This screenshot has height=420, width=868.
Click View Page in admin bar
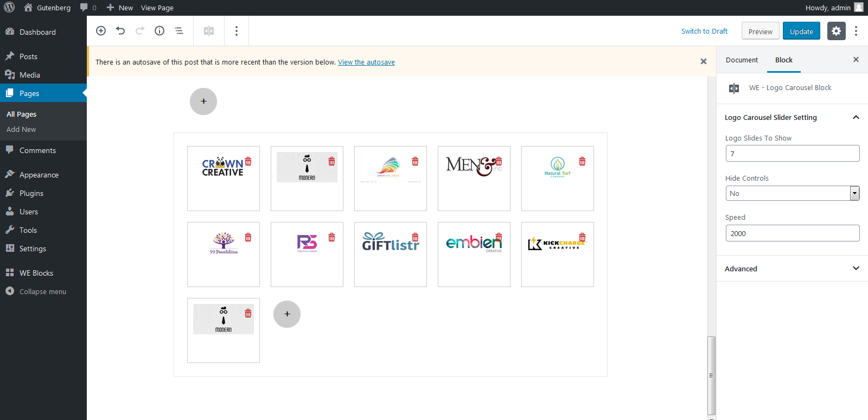pos(157,8)
